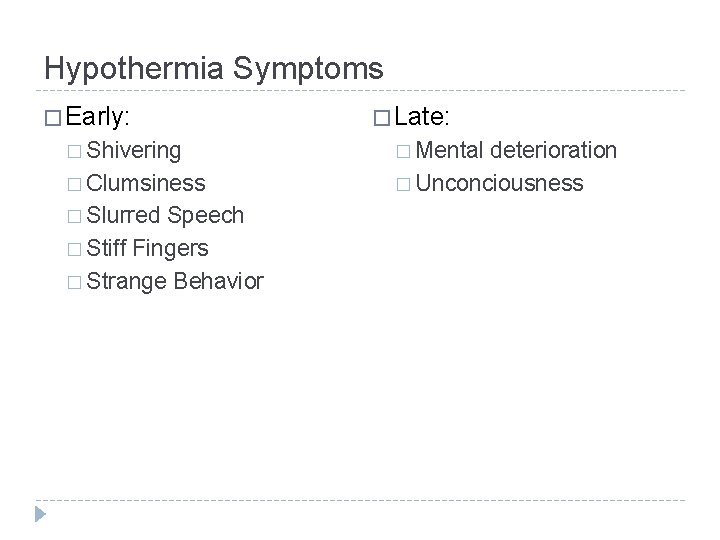Click the bullet box next to Strange Behavior
This screenshot has height=540, width=720.
coord(74,282)
